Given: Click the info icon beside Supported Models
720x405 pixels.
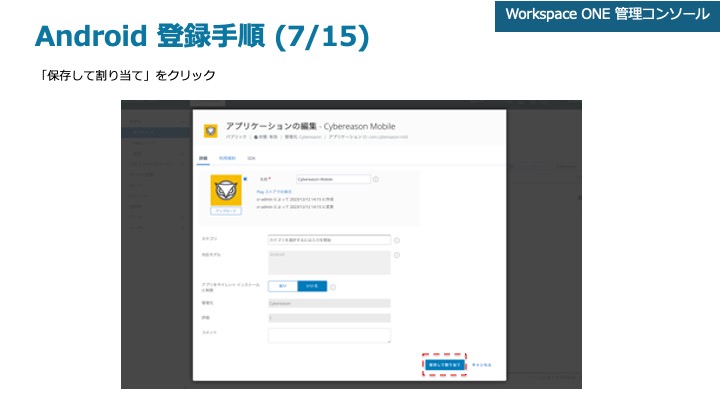Looking at the screenshot, I should (397, 255).
